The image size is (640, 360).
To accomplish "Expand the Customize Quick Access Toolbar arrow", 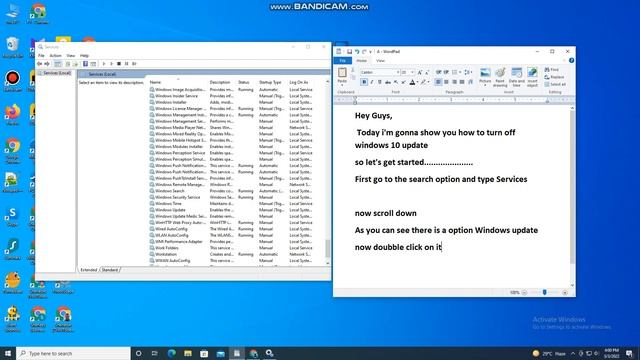I will point(371,52).
